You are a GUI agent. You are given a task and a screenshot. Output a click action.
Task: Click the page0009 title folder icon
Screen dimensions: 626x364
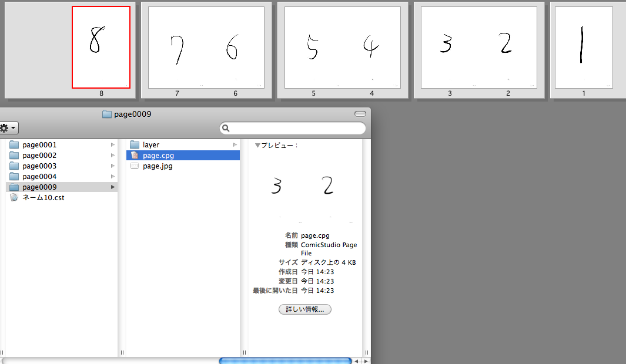click(106, 114)
